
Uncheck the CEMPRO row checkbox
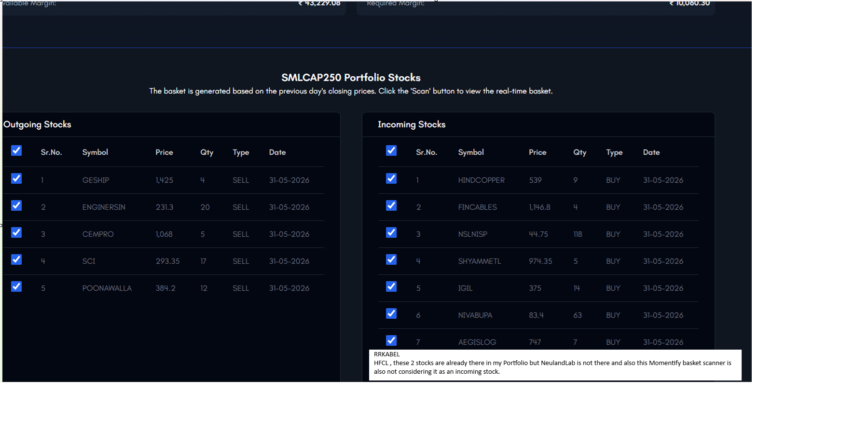click(x=16, y=232)
